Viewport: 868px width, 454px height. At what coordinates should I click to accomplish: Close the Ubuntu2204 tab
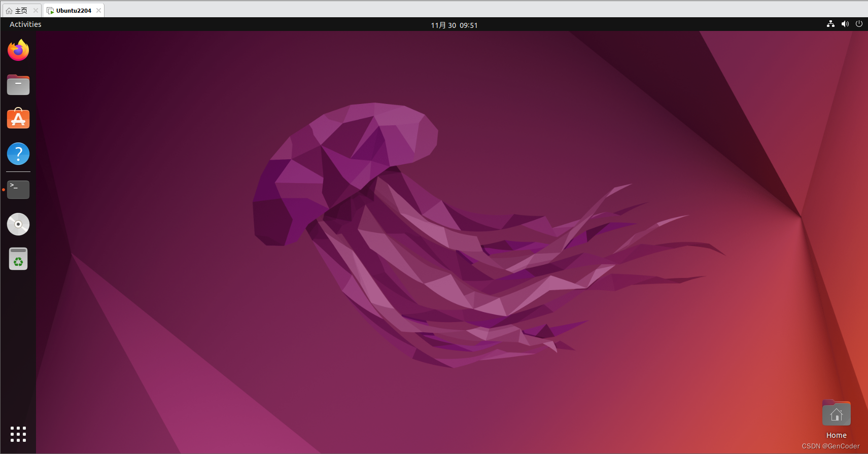coord(98,10)
